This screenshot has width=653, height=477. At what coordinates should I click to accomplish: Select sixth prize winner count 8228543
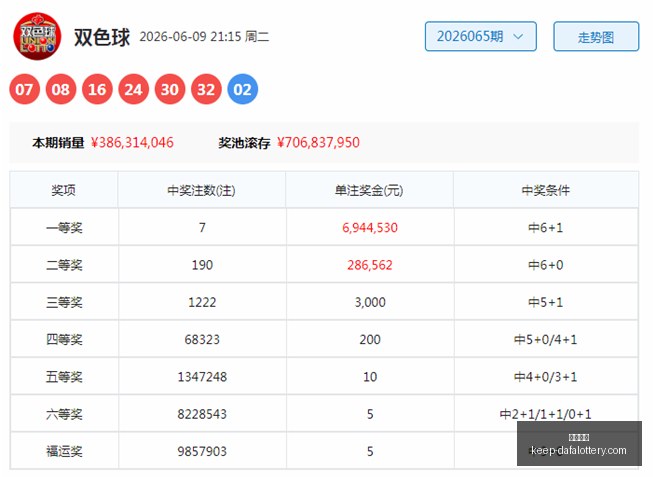coord(202,414)
